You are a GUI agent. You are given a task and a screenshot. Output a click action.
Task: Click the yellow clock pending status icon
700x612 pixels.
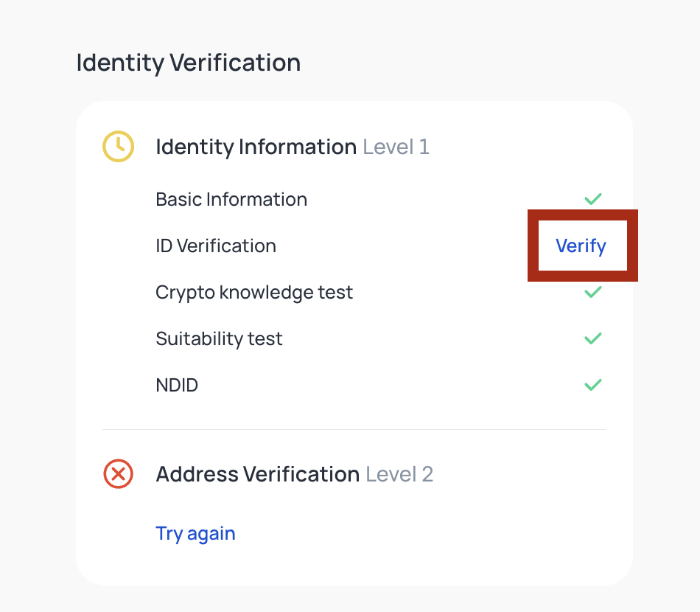(x=118, y=147)
